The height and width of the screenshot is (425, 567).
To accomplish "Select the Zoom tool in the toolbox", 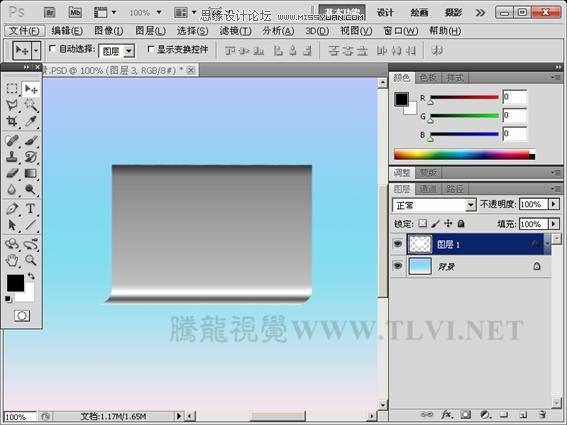I will tap(31, 260).
